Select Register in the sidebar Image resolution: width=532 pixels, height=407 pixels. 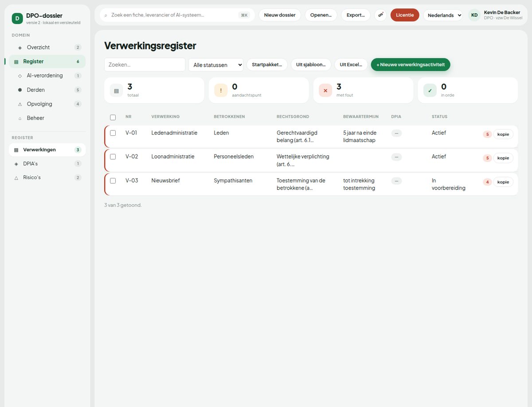47,62
